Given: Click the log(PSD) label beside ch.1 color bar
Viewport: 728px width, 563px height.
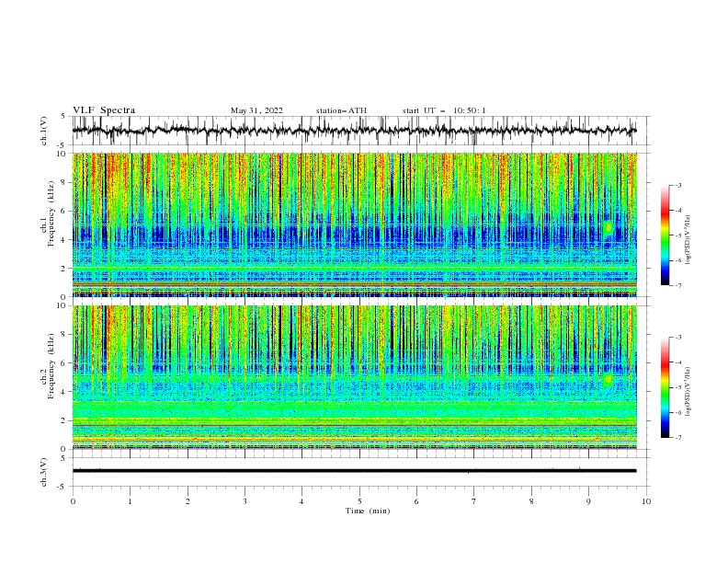Looking at the screenshot, I should (688, 240).
